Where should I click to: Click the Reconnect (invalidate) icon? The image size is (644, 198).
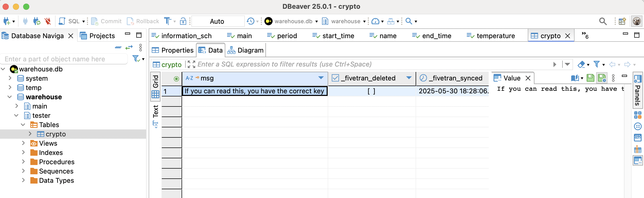(x=37, y=21)
